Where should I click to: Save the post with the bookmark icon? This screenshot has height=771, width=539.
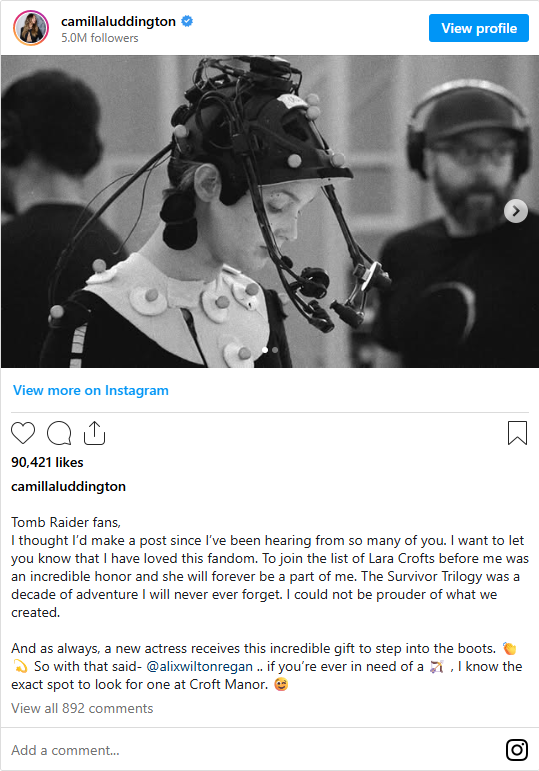pos(517,433)
